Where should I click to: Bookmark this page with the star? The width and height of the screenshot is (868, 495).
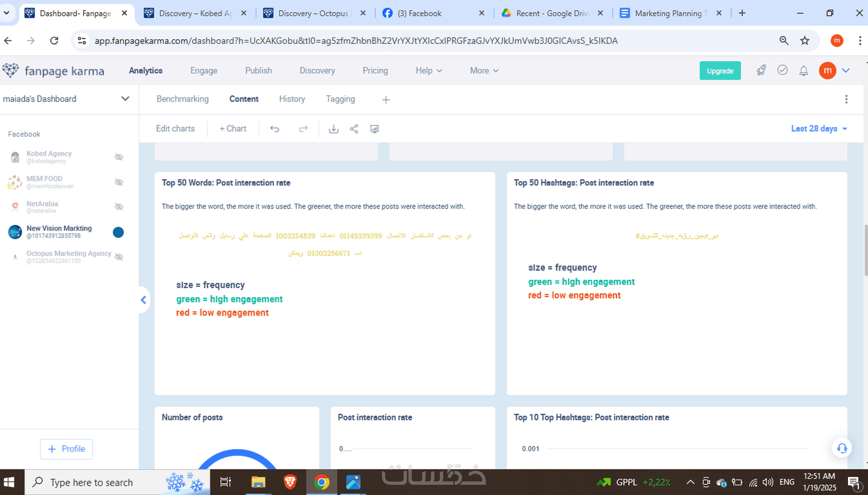click(x=805, y=41)
